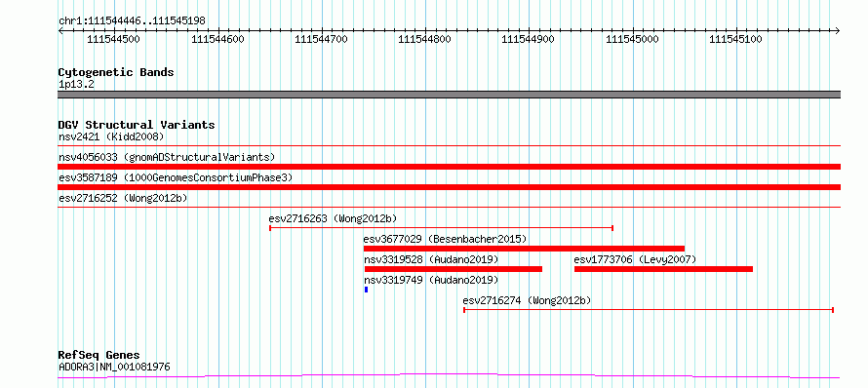Open esv1773706 (Levy2007) label
The image size is (868, 388).
635,259
